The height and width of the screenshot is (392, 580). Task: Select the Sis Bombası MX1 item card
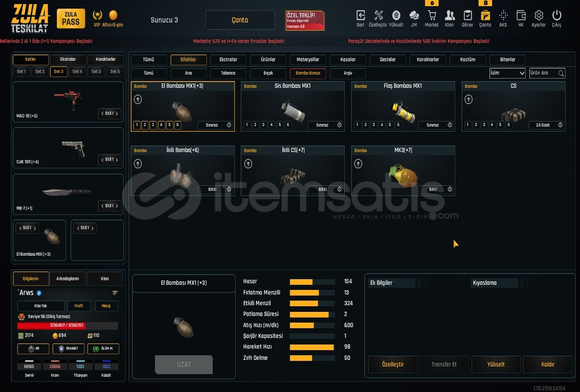pyautogui.click(x=293, y=107)
